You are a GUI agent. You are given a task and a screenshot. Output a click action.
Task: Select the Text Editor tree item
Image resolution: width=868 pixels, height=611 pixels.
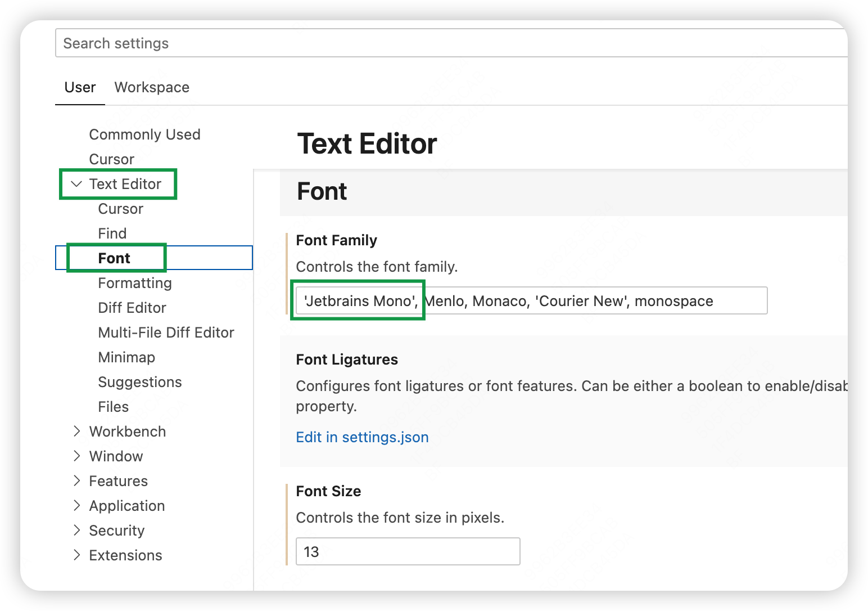(x=125, y=184)
